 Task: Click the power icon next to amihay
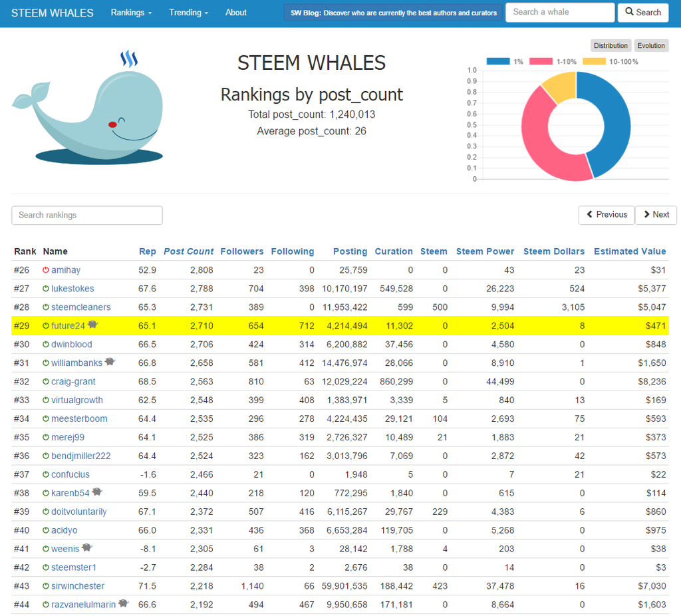[46, 270]
